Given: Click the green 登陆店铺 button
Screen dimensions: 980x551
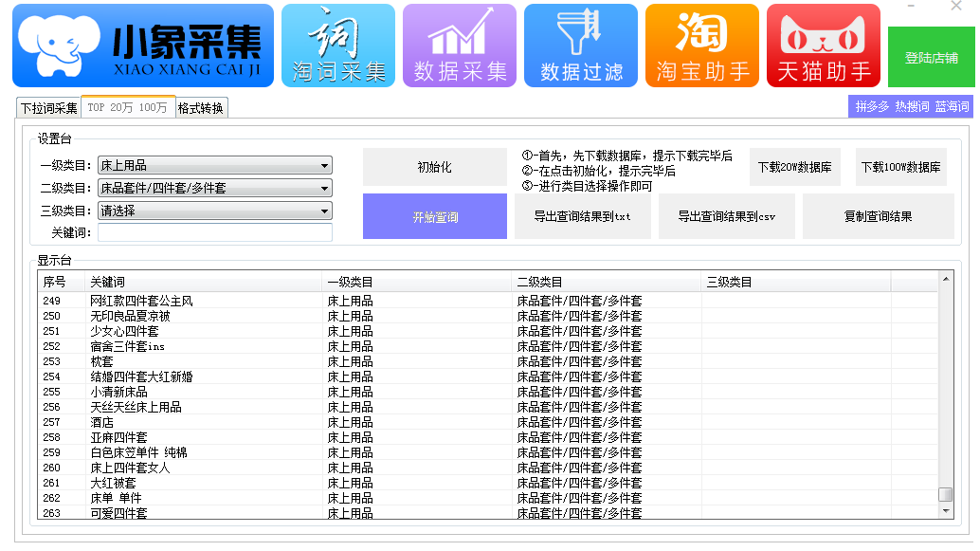Looking at the screenshot, I should point(932,58).
